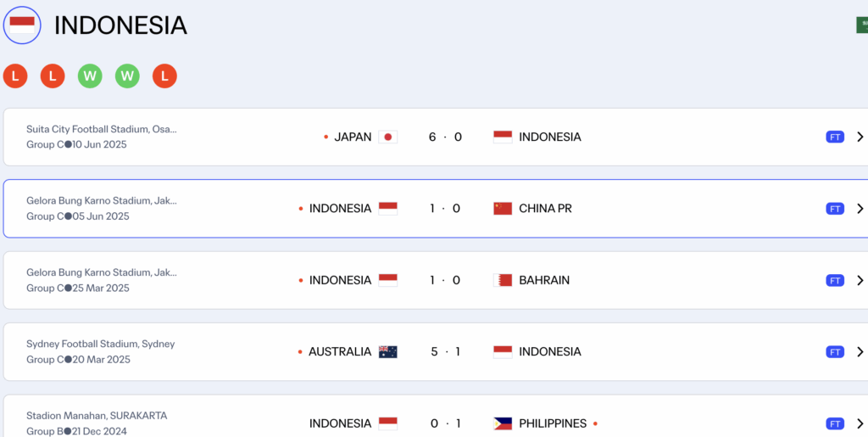The image size is (868, 437).
Task: Expand the Indonesia vs China PR chevron
Action: click(860, 209)
